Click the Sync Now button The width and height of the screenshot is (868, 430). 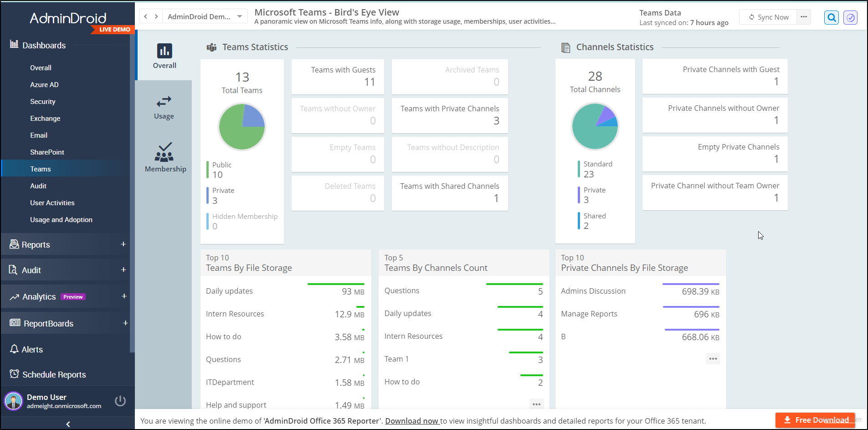(768, 17)
